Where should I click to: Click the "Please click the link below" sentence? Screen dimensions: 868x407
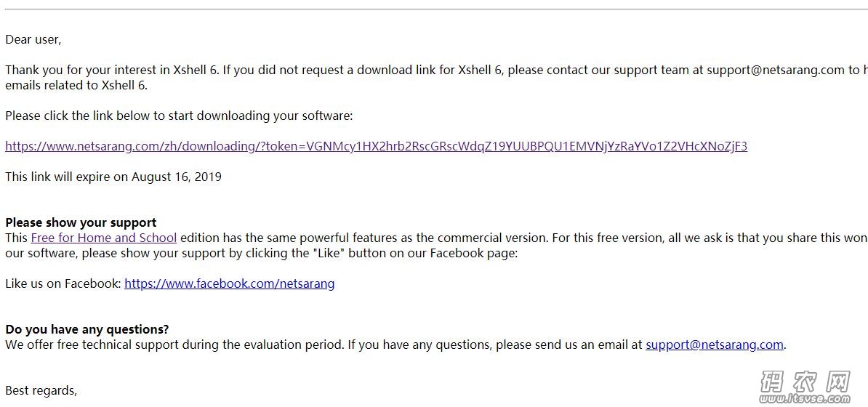pos(179,116)
